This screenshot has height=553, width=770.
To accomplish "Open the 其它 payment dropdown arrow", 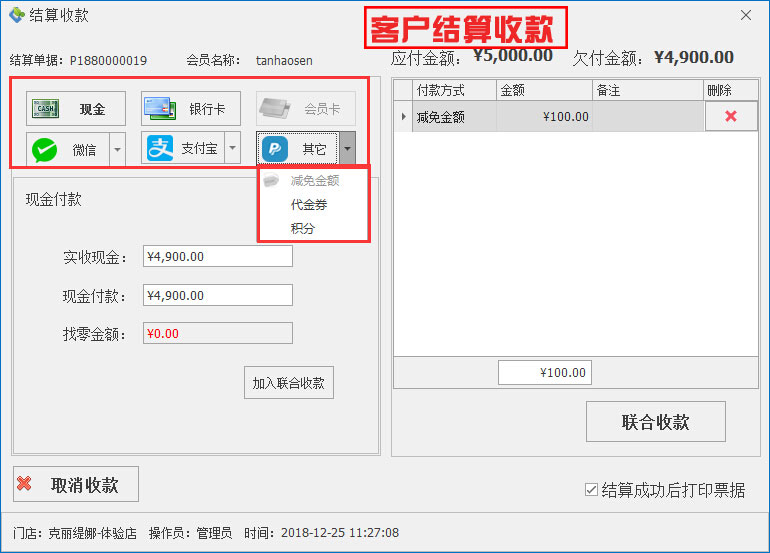I will [347, 149].
